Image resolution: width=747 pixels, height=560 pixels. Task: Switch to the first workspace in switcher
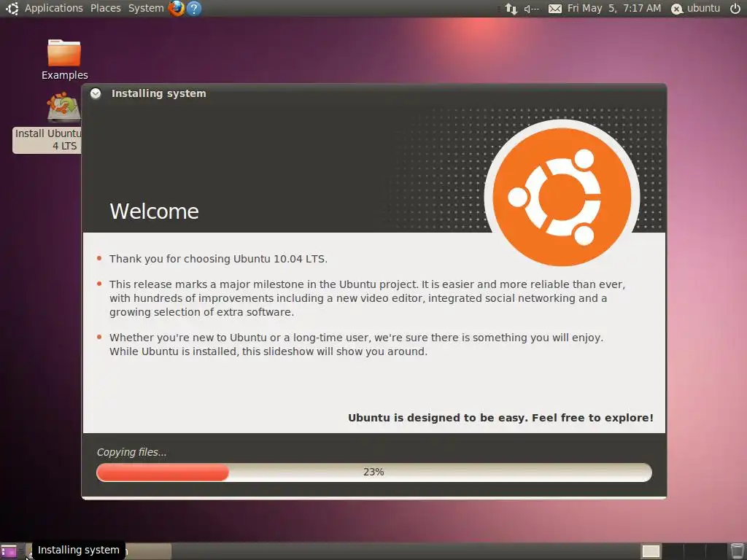coord(651,551)
